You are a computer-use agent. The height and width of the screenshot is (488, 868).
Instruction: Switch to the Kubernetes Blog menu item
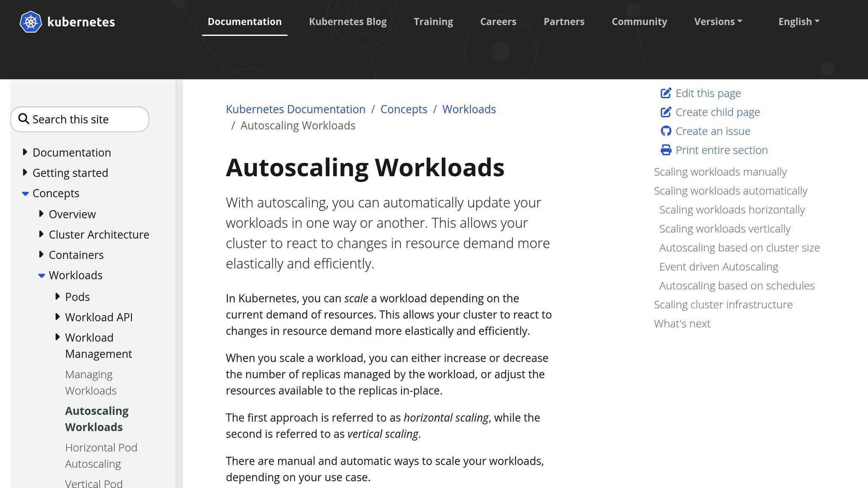[348, 22]
